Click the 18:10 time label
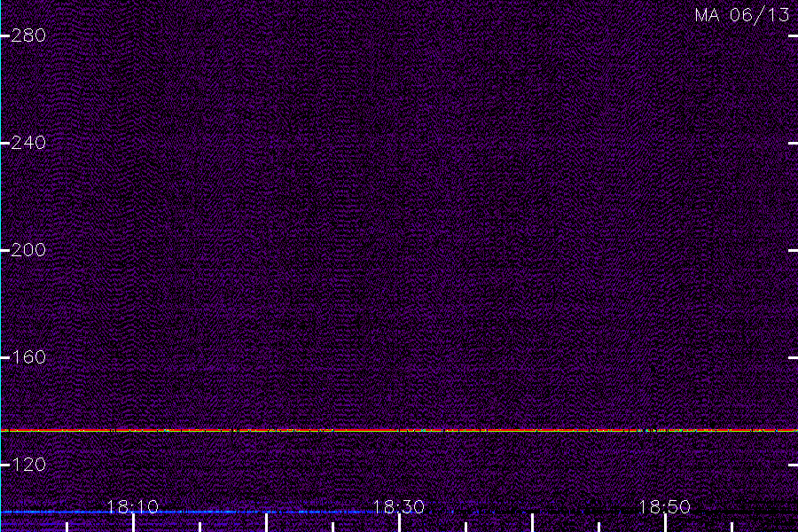This screenshot has width=798, height=532. click(133, 507)
